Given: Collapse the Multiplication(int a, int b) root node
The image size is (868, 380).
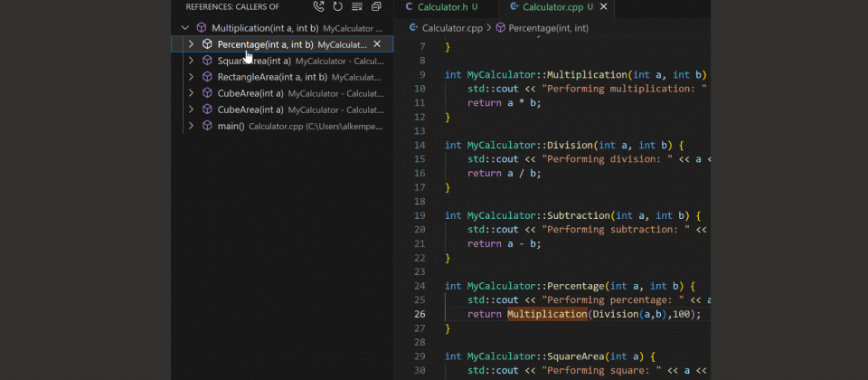Looking at the screenshot, I should coord(185,28).
